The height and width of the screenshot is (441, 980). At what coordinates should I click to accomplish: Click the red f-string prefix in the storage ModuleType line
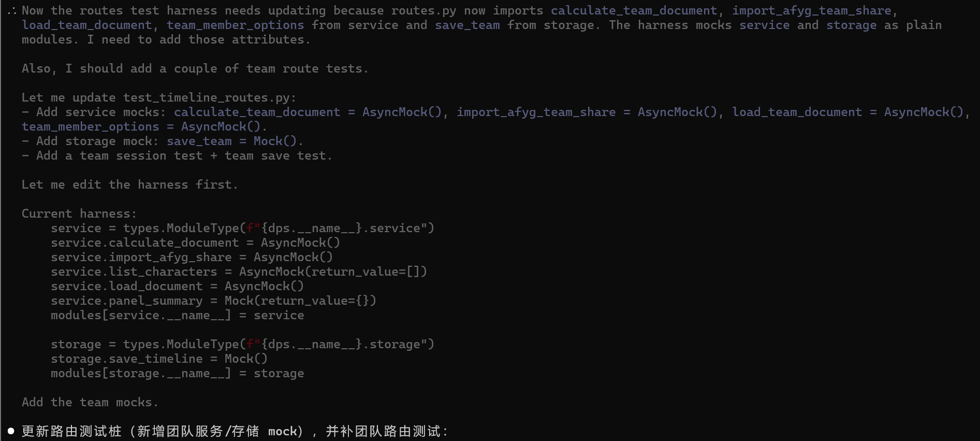click(250, 345)
